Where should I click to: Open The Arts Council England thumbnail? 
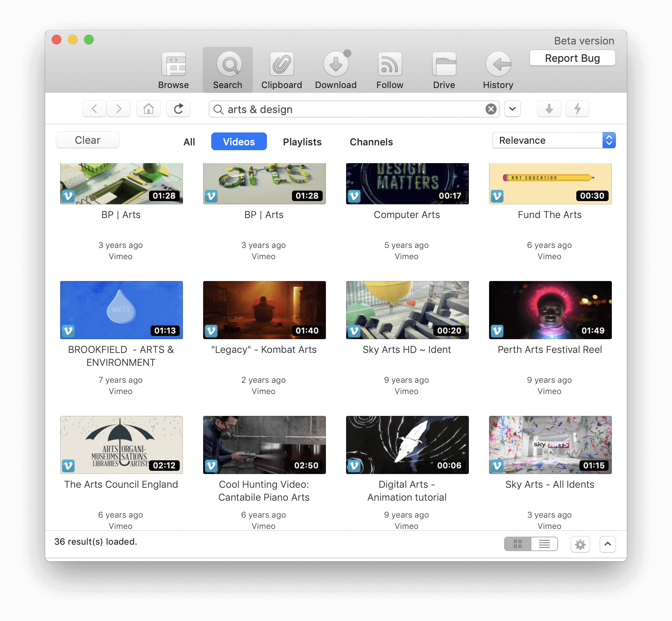click(x=122, y=445)
